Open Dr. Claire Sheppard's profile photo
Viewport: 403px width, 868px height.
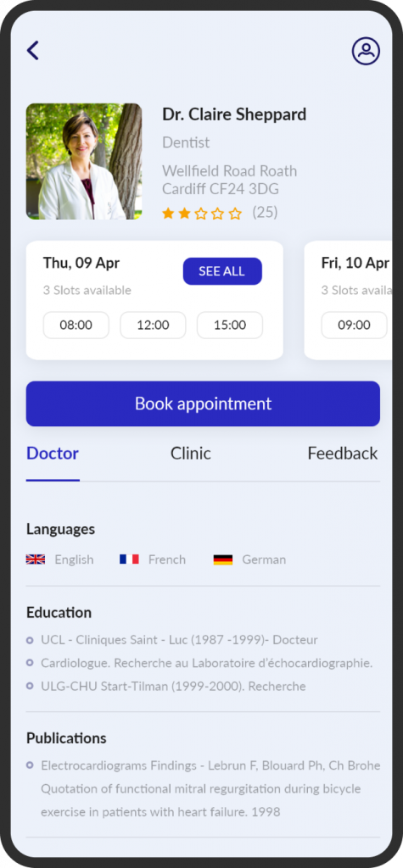tap(84, 161)
